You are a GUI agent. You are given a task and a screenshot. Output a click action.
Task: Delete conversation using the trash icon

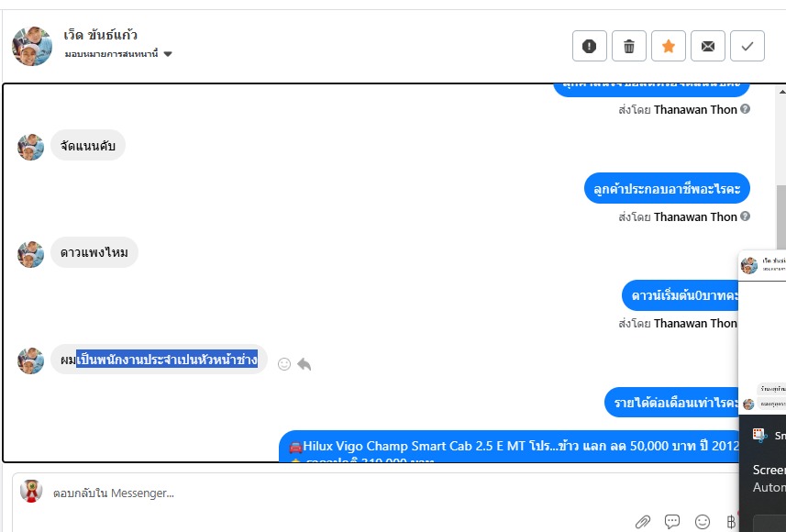628,46
